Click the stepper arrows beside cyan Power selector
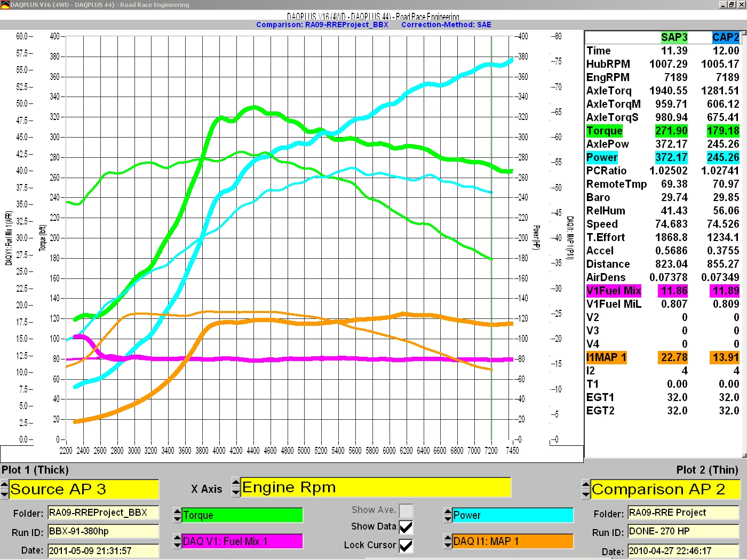Viewport: 747px width, 560px height. coord(448,515)
